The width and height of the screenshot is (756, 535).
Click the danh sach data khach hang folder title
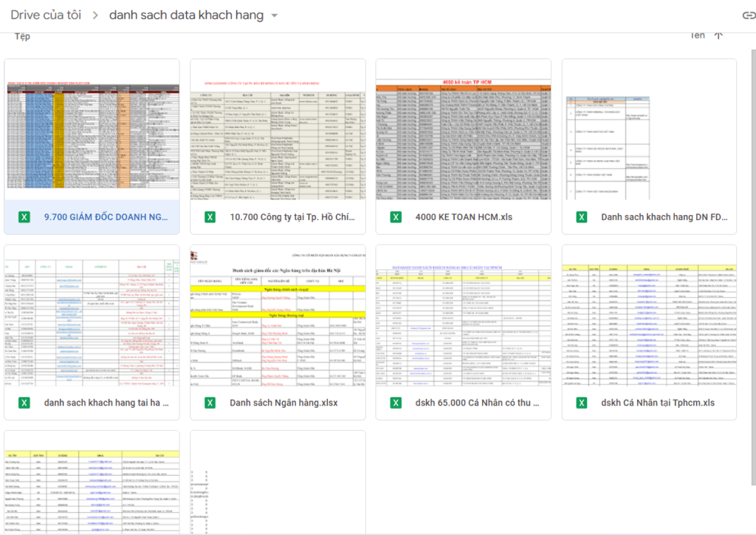click(x=185, y=16)
